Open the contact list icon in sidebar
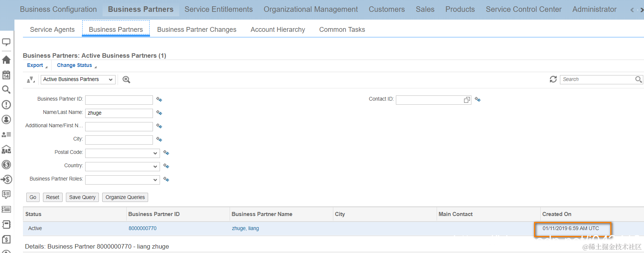The width and height of the screenshot is (644, 253). tap(6, 135)
